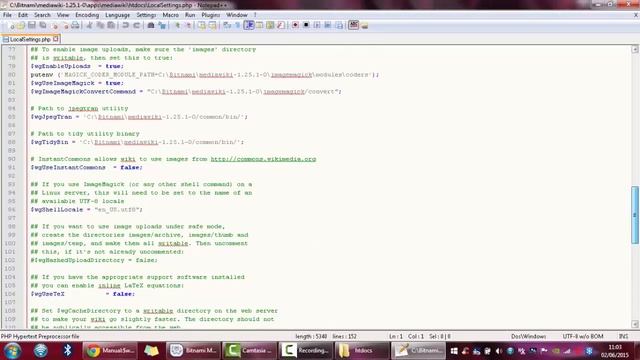The width and height of the screenshot is (640, 360).
Task: Click the UTF-8 w/o BOM status entry
Action: [x=583, y=336]
